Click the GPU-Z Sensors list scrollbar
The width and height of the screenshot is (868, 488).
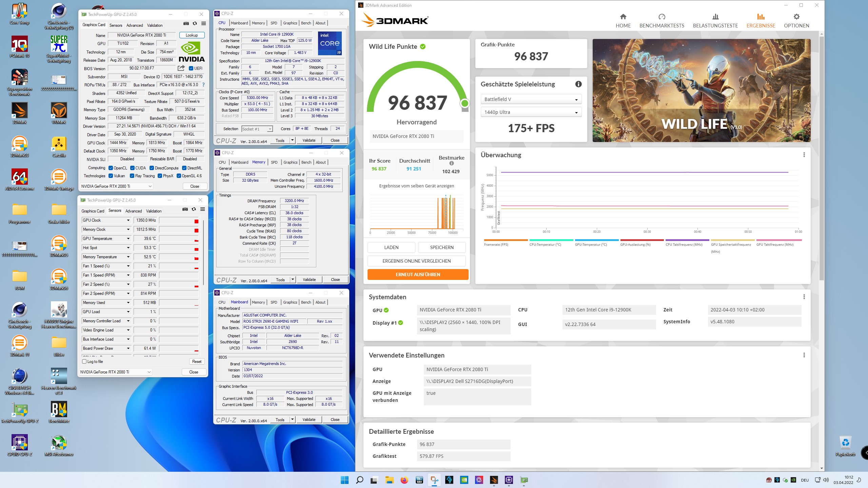pos(203,253)
